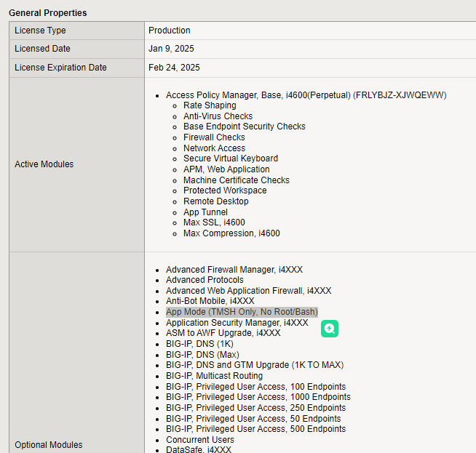
Task: Click the License Type label
Action: coord(40,31)
